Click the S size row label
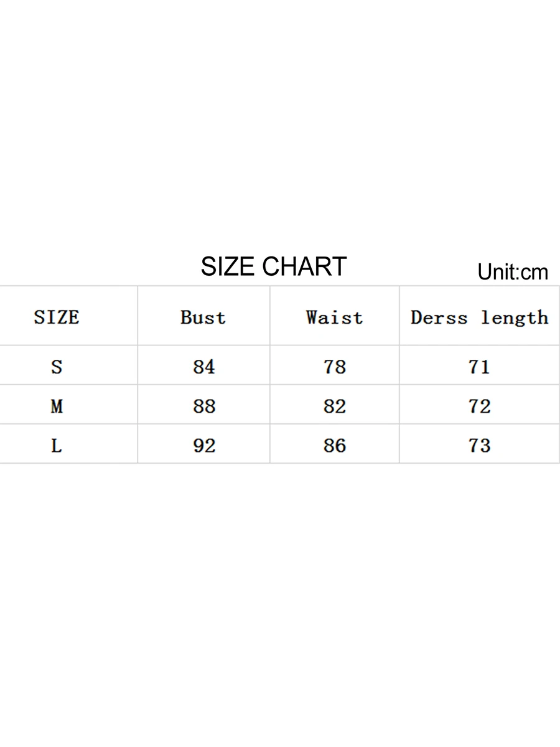560x747 pixels. 57,367
